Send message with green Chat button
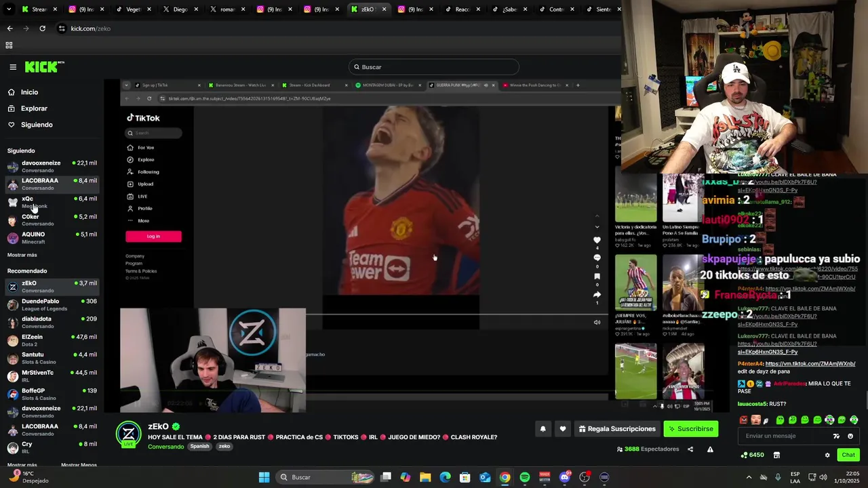The width and height of the screenshot is (868, 488). pyautogui.click(x=848, y=455)
